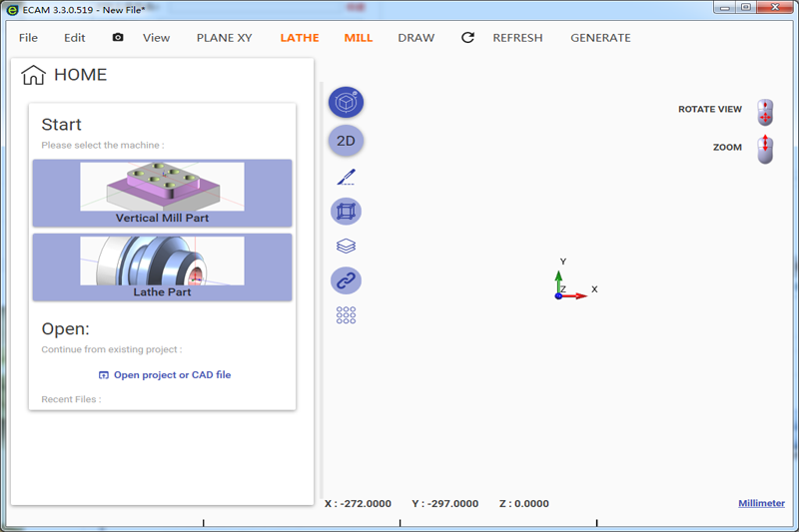Switch to 2D view button
The image size is (799, 532).
[x=346, y=141]
